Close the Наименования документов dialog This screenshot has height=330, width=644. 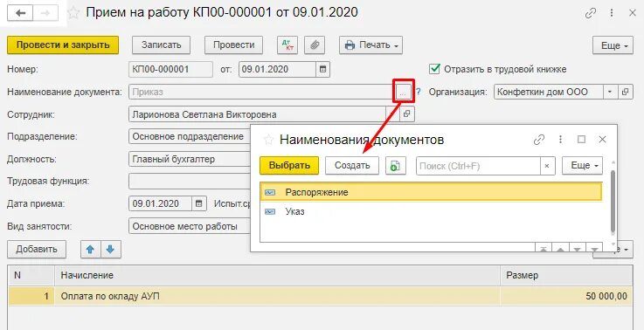pyautogui.click(x=602, y=140)
